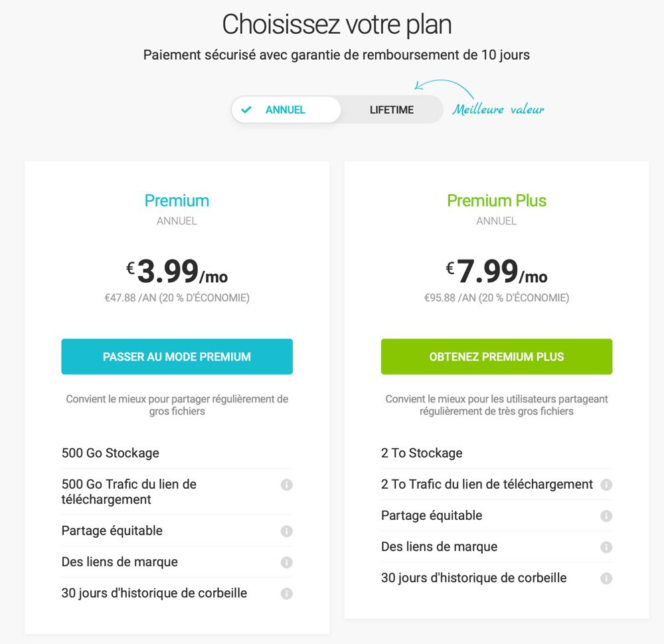Click the Meilleure valeur label
Image resolution: width=664 pixels, height=644 pixels.
[499, 110]
